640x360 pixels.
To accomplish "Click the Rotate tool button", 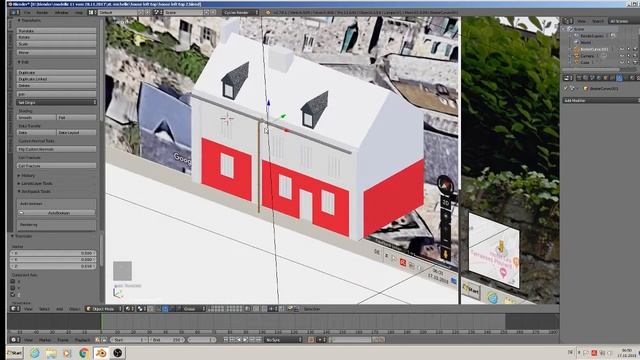I will pos(56,37).
